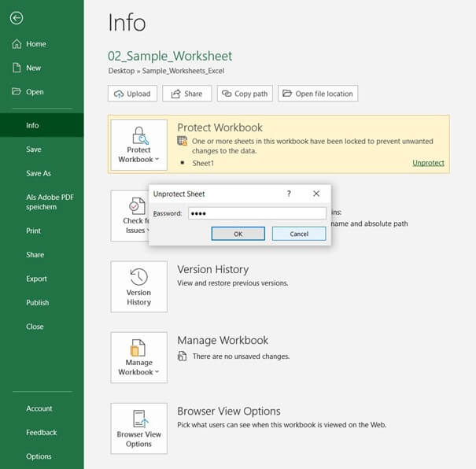Expand the Manage Workbook dropdown
Viewport: 476px width, 469px height.
point(138,357)
